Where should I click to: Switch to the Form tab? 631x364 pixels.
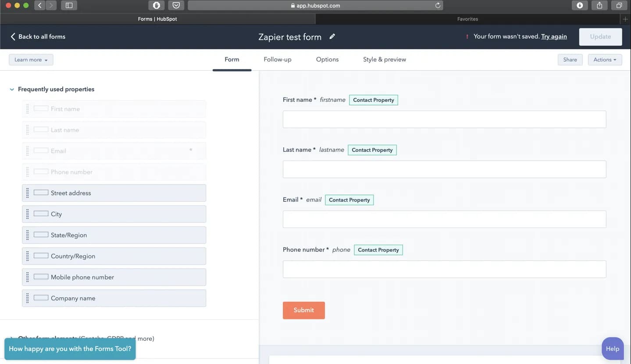(232, 59)
